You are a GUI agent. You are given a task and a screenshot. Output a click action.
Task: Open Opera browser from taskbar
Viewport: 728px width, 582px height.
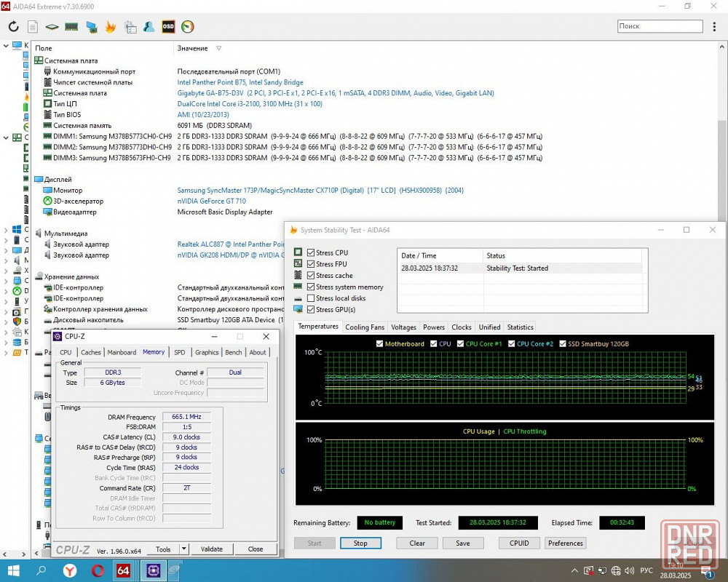[x=98, y=570]
